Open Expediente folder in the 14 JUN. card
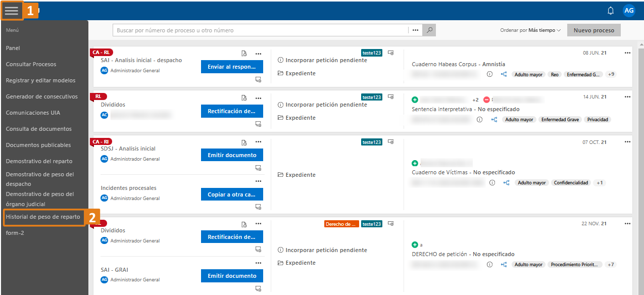The width and height of the screenshot is (644, 295). [296, 118]
